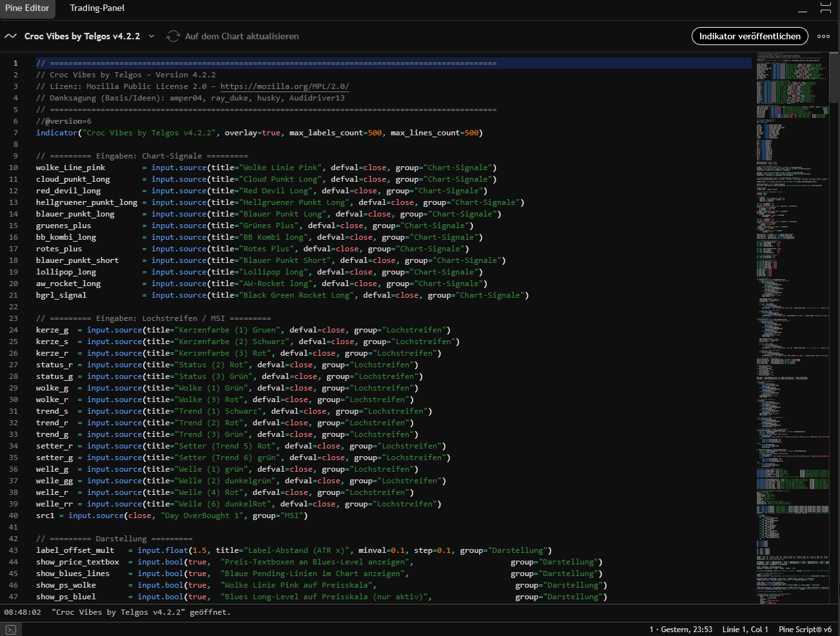This screenshot has height=636, width=840.
Task: Click the Linie 1, Col 1 position indicator
Action: [745, 630]
